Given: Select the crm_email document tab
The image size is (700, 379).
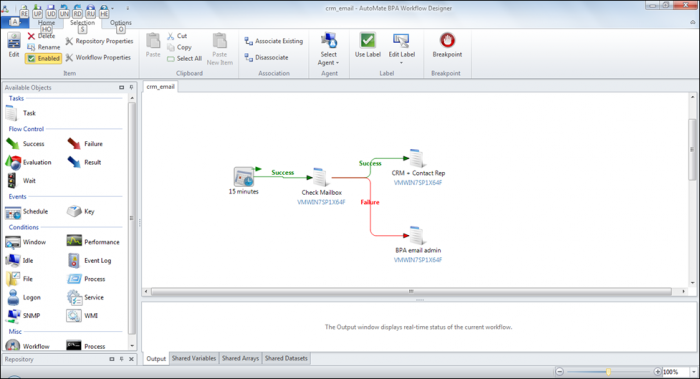Looking at the screenshot, I should point(160,87).
